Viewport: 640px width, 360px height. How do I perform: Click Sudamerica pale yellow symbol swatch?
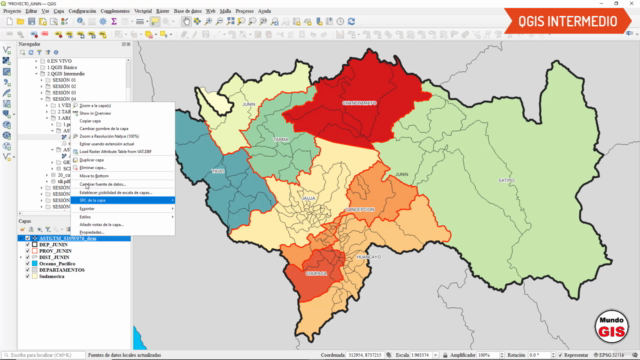point(35,276)
